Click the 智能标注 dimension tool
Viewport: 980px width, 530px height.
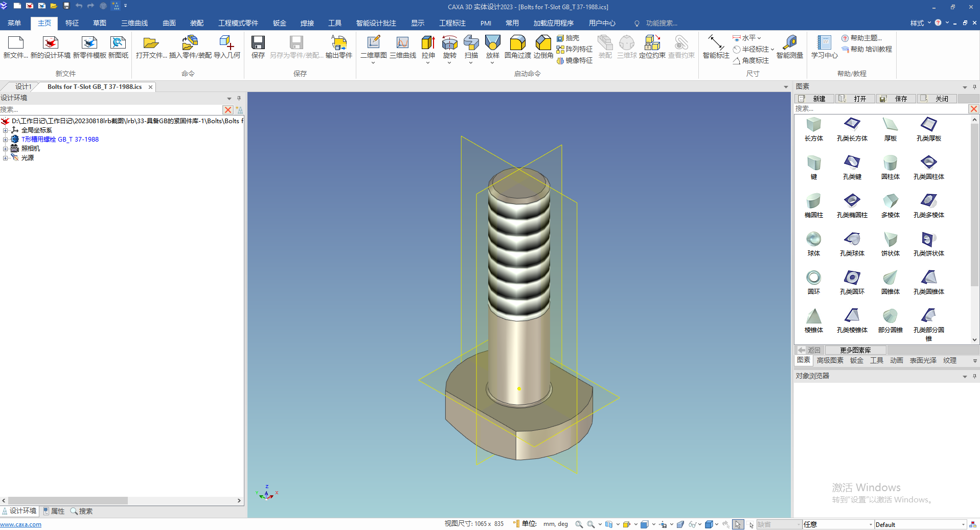(716, 47)
